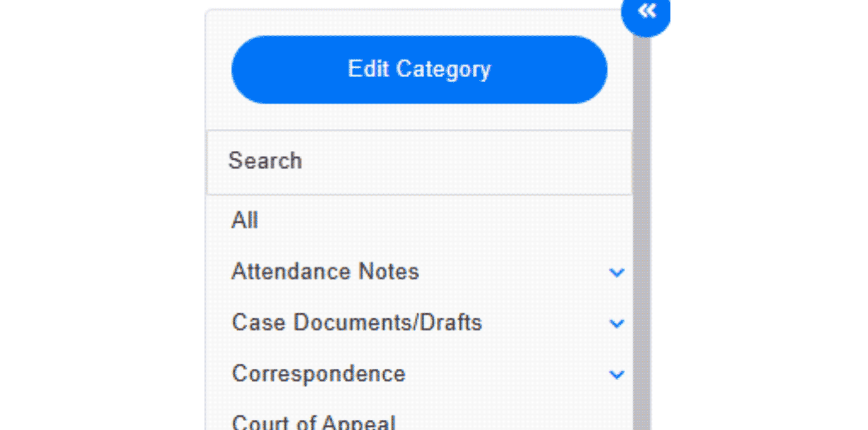The width and height of the screenshot is (868, 430).
Task: Expand the Attendance Notes chevron
Action: (x=616, y=273)
